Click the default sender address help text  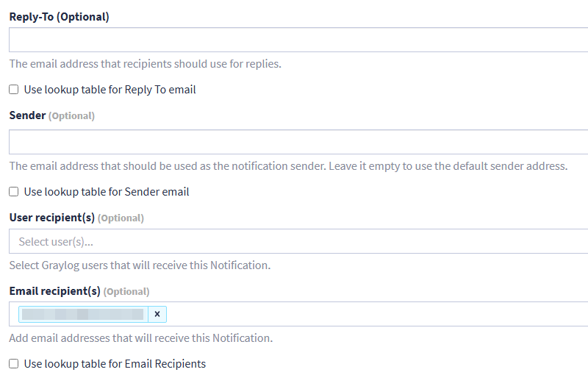[288, 166]
